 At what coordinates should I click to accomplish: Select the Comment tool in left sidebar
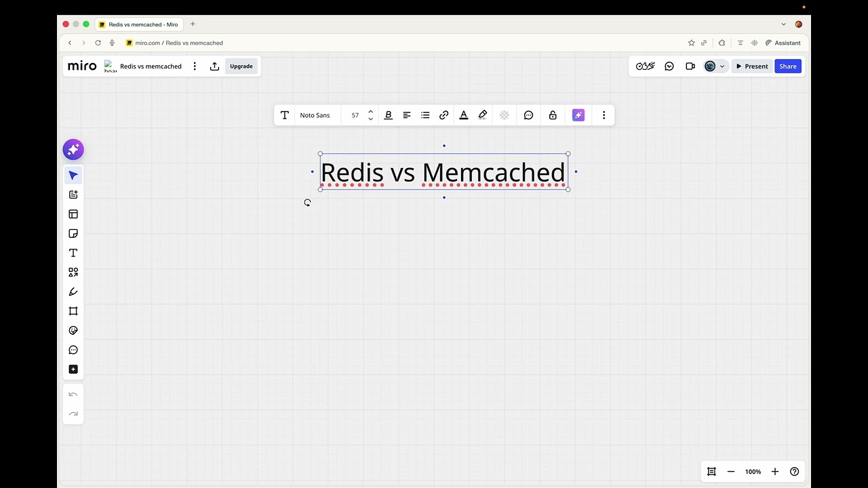click(73, 350)
